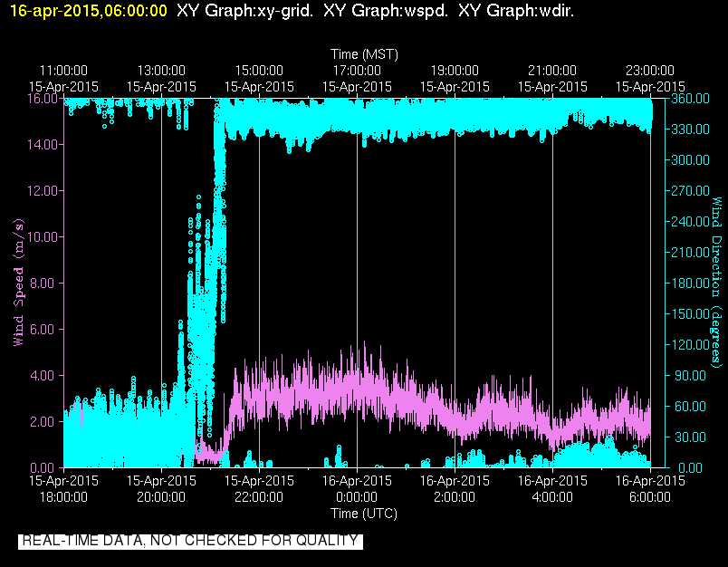Click the 4:00:00 UTC bottom tick label
The image size is (728, 567).
click(x=552, y=497)
